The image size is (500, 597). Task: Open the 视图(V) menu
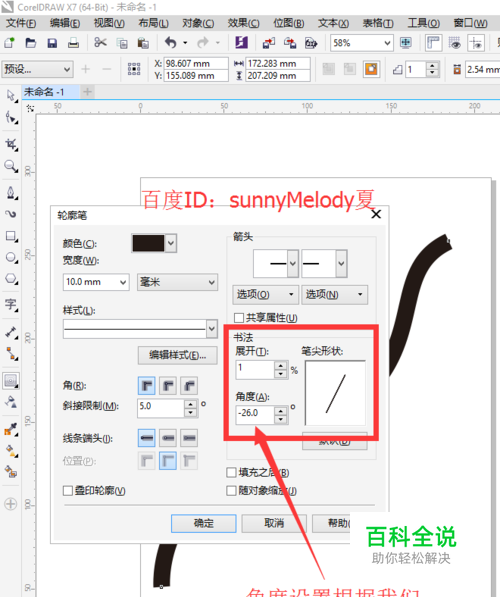click(x=109, y=23)
